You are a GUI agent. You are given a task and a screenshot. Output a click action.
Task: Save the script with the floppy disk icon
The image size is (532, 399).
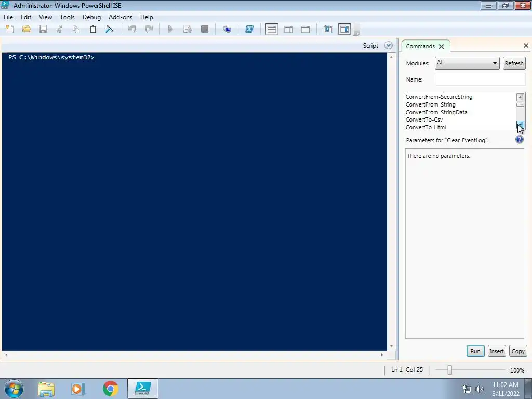point(43,29)
